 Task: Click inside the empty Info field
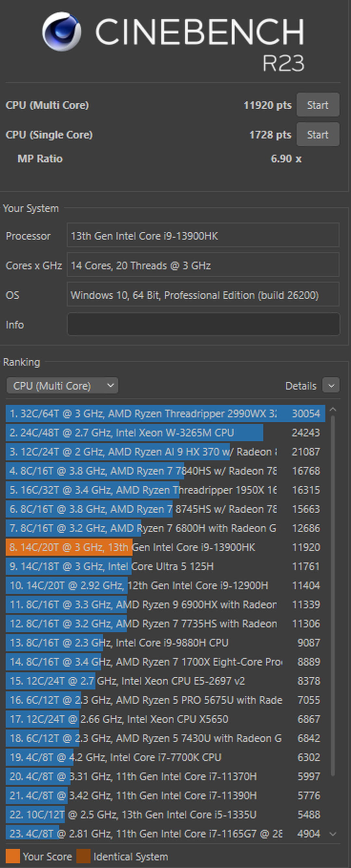[203, 324]
